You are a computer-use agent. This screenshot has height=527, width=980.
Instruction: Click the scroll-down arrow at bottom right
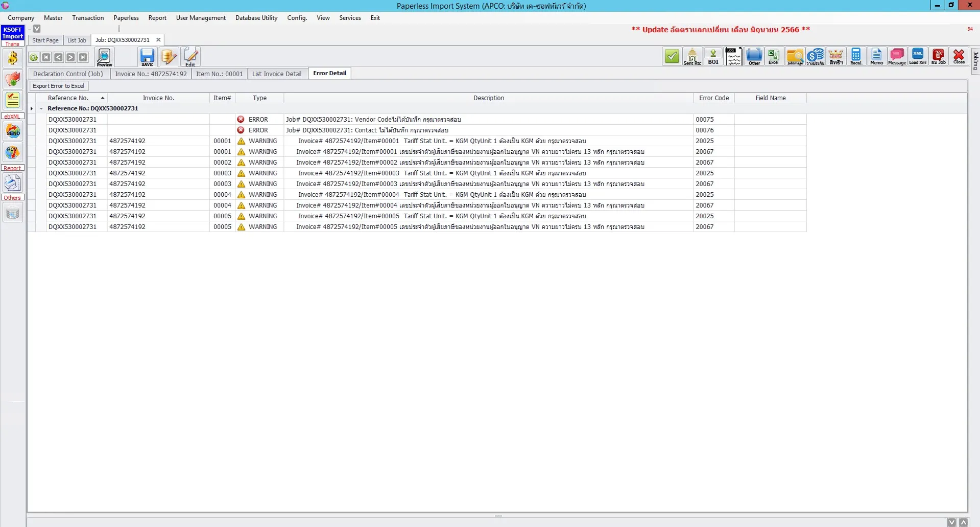(x=952, y=522)
